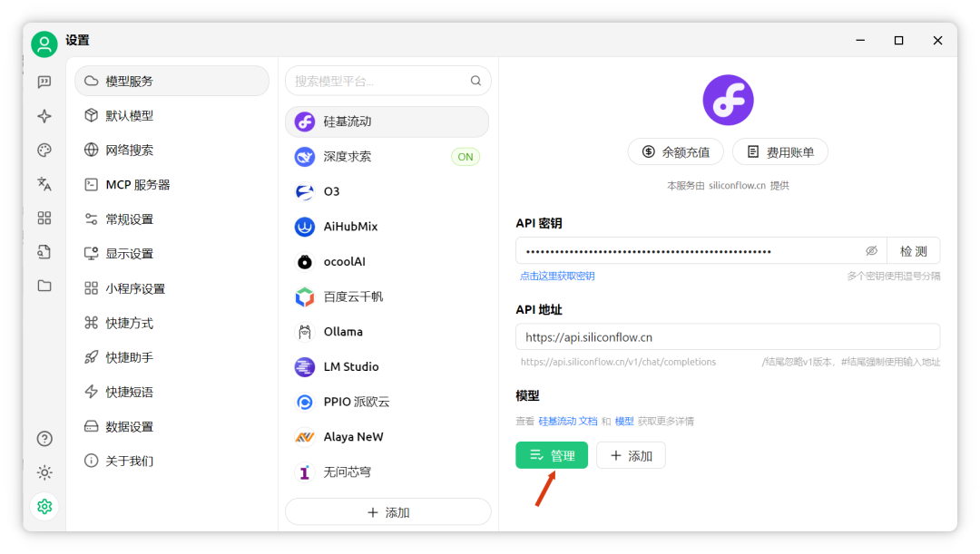The height and width of the screenshot is (554, 980).
Task: Open the chat assistant sidebar icon
Action: click(x=44, y=82)
